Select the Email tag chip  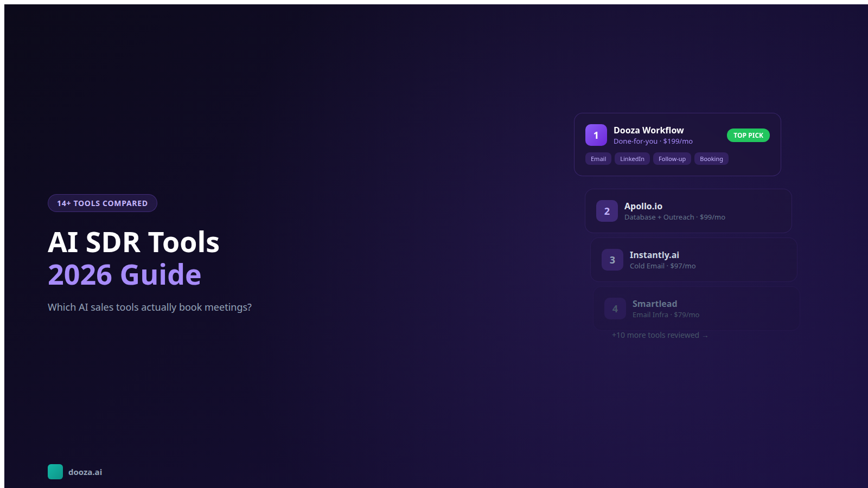click(x=598, y=159)
